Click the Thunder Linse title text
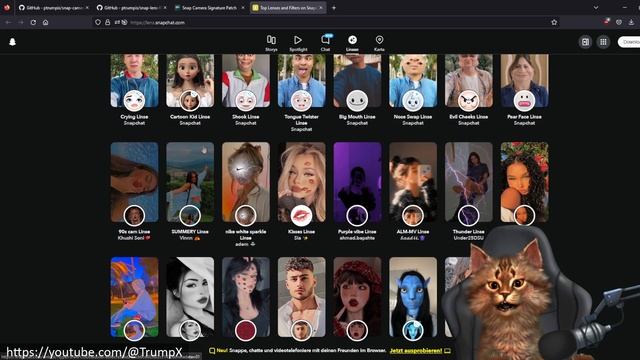 pyautogui.click(x=469, y=231)
